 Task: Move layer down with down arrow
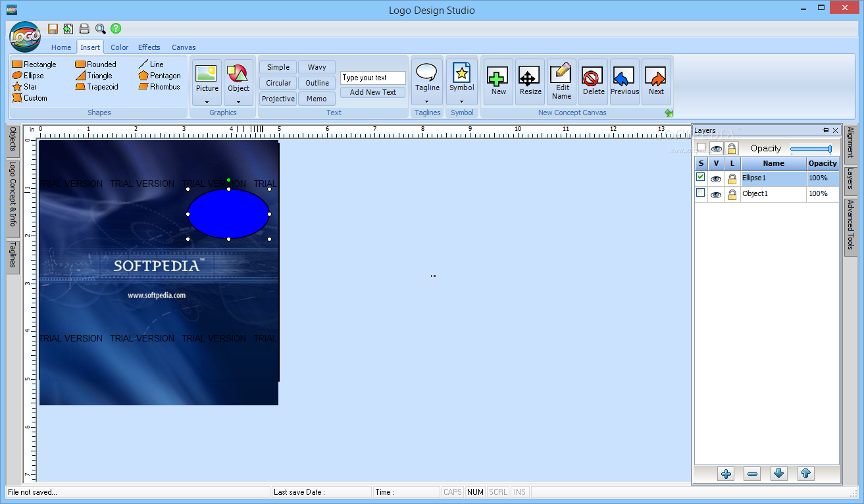779,474
